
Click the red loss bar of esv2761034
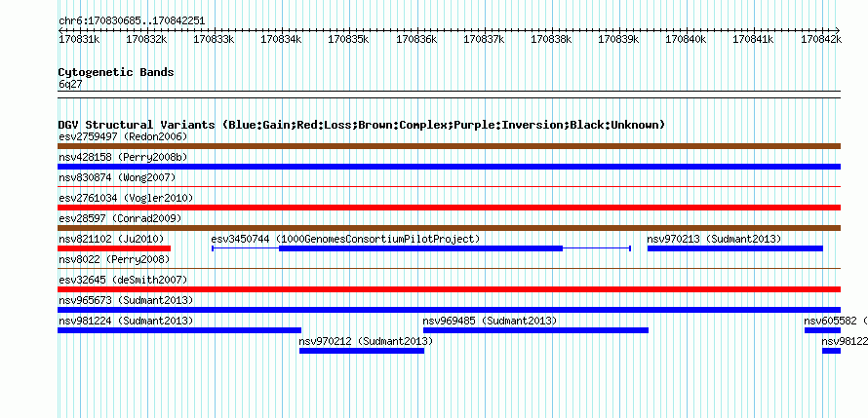449,208
